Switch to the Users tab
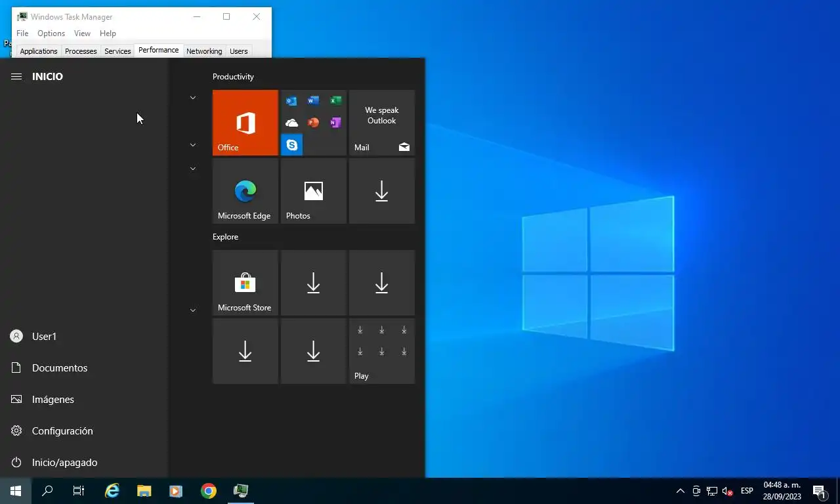840x504 pixels. (239, 51)
